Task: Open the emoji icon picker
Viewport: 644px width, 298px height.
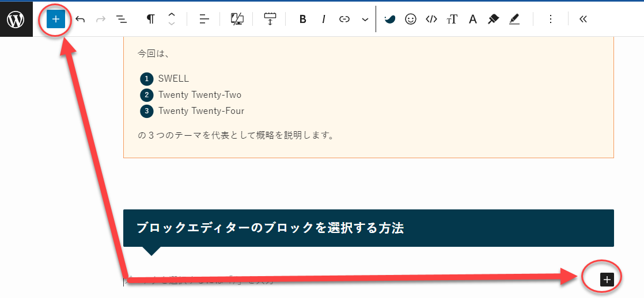Action: point(411,20)
